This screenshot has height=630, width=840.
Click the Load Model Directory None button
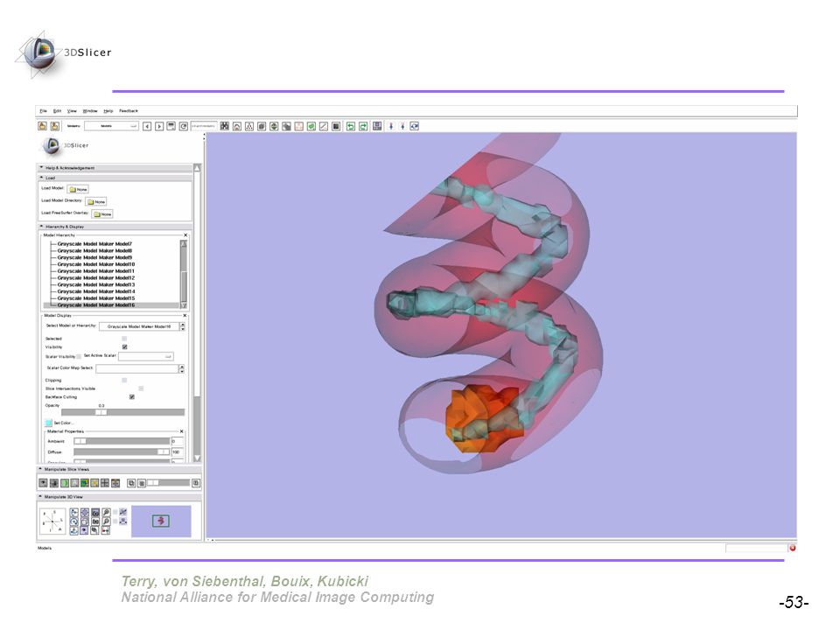(96, 201)
